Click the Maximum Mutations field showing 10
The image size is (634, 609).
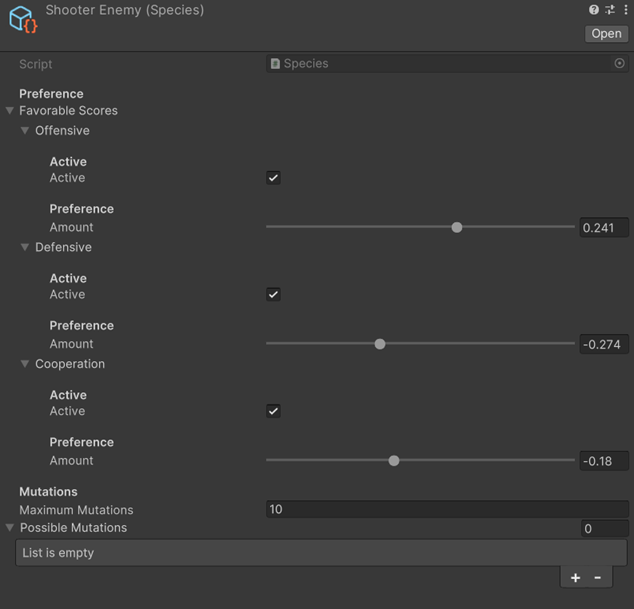(x=447, y=509)
